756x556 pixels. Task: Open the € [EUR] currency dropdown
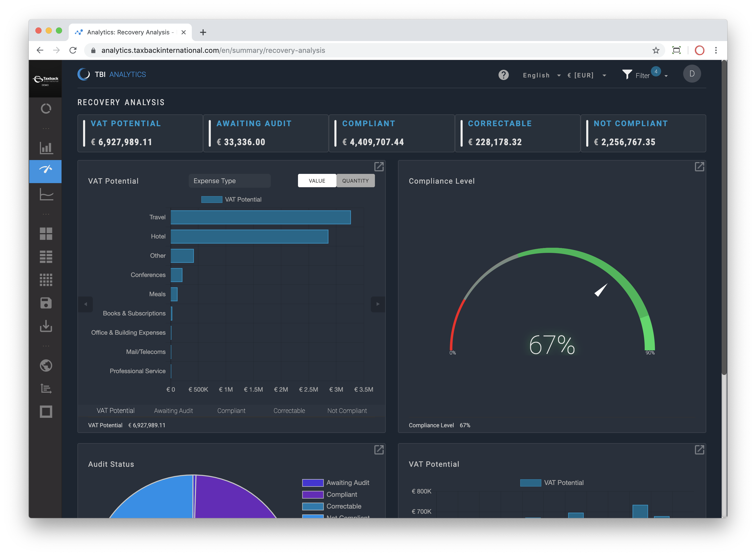[587, 75]
